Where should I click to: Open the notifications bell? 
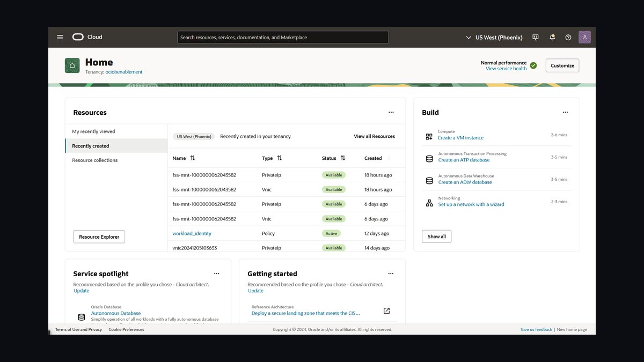point(552,37)
